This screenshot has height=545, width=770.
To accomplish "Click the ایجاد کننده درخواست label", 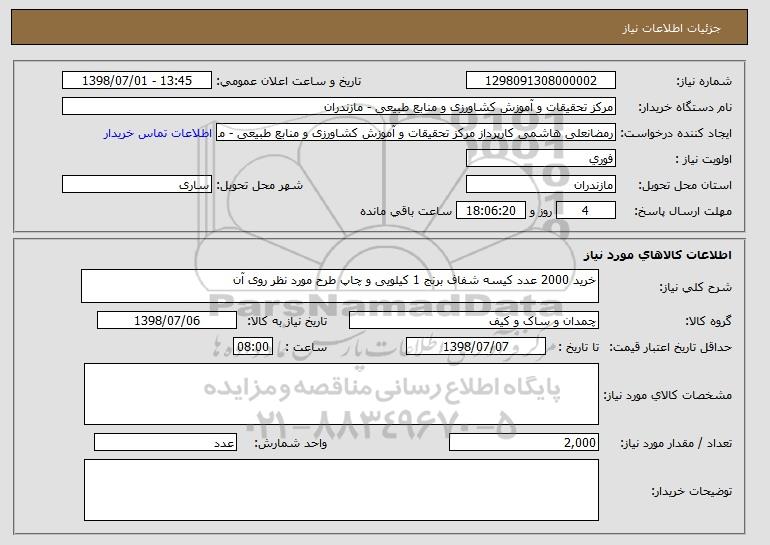I will click(x=676, y=133).
